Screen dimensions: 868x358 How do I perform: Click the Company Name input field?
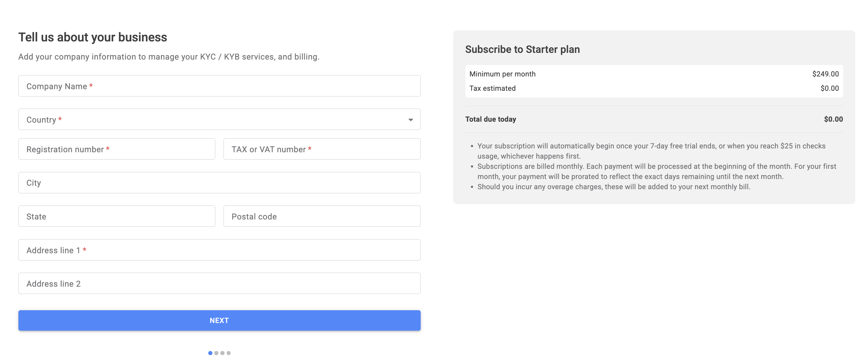tap(219, 86)
